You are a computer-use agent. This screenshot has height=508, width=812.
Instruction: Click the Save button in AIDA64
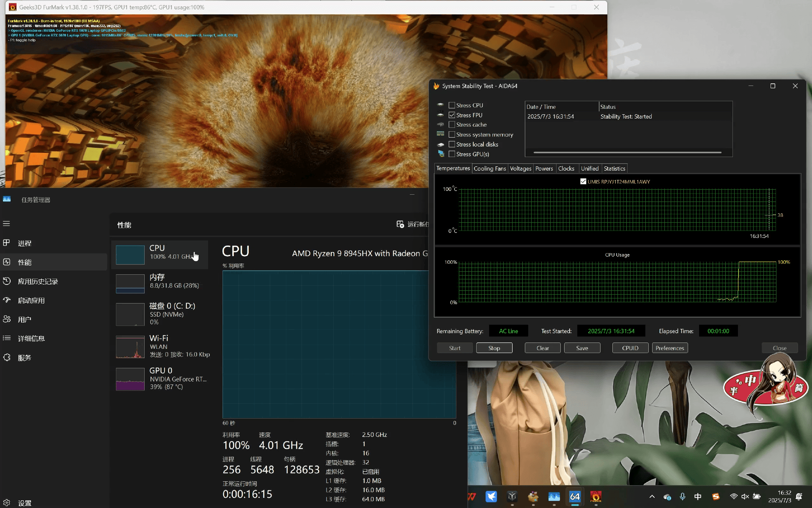pyautogui.click(x=582, y=348)
